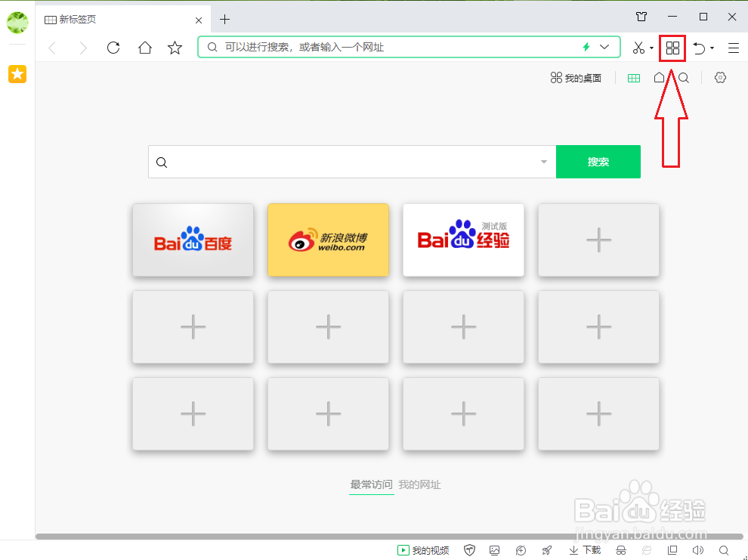
Task: Click the rocket accelerator status icon
Action: click(x=547, y=550)
